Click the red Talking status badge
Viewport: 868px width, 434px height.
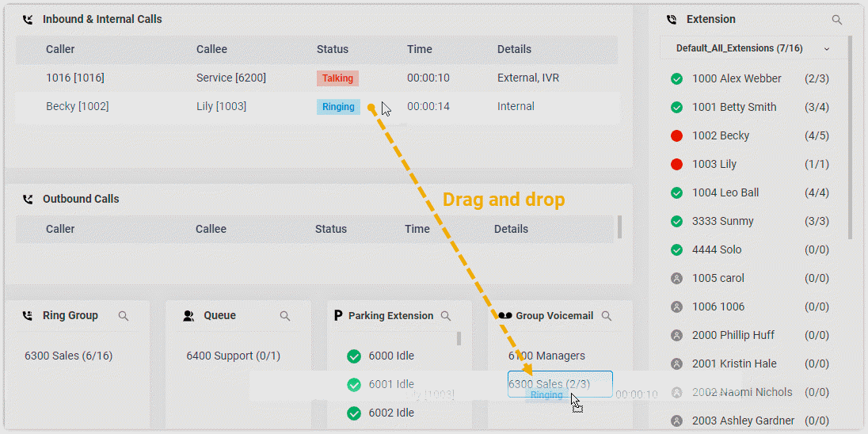pos(337,78)
